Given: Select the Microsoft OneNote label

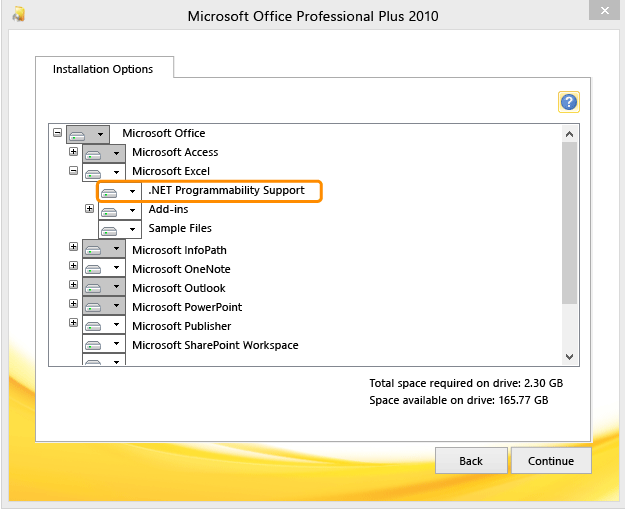Looking at the screenshot, I should click(x=181, y=269).
